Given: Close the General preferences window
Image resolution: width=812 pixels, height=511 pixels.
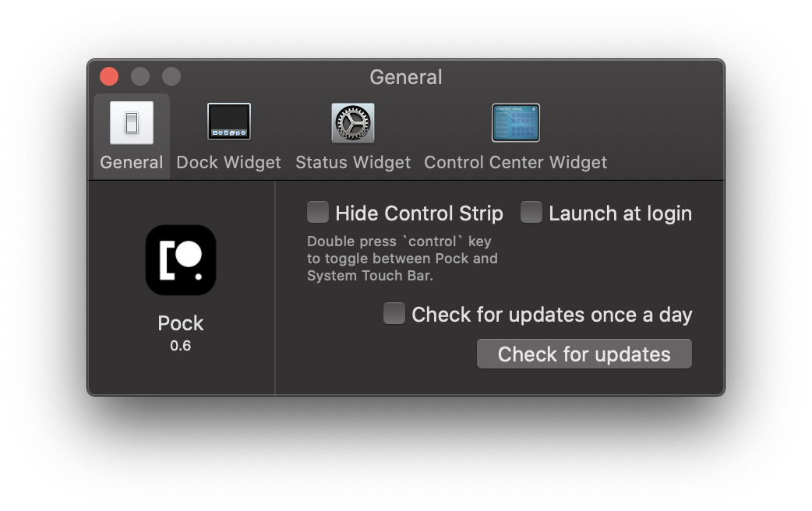Looking at the screenshot, I should pos(109,76).
